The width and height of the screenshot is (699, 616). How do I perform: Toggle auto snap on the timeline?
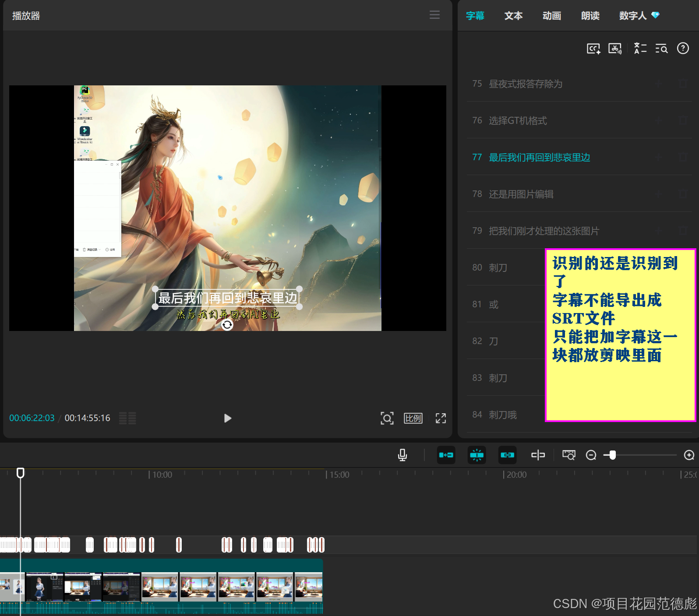(x=477, y=455)
